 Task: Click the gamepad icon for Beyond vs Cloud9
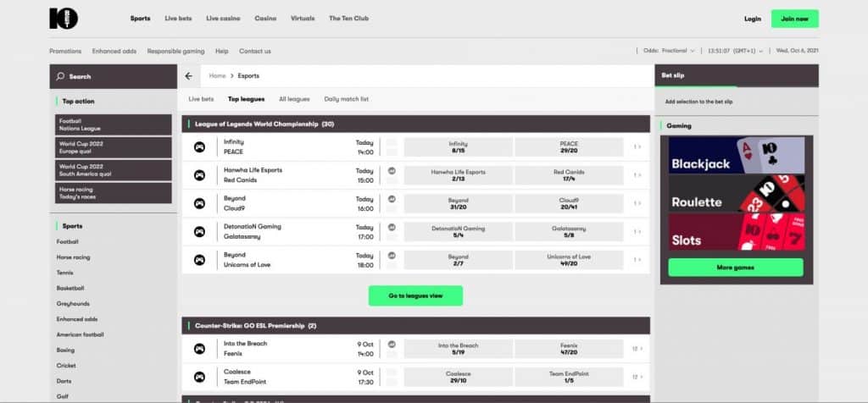tap(199, 203)
